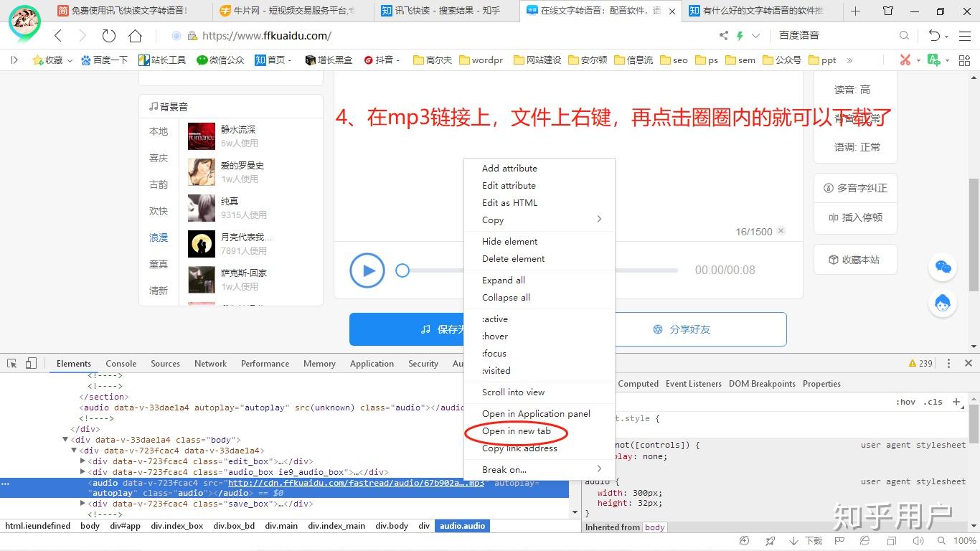Screen dimensions: 980x551
Task: Open the Computed styles tab
Action: 638,384
